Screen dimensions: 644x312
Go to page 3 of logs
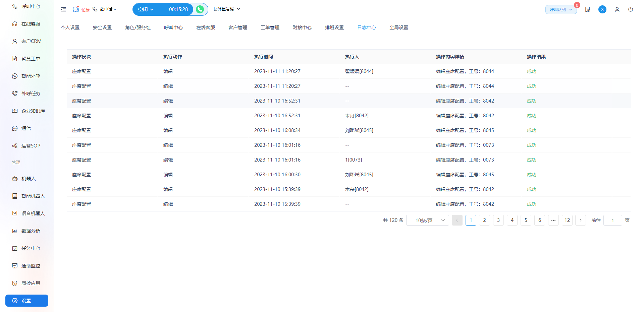tap(498, 220)
